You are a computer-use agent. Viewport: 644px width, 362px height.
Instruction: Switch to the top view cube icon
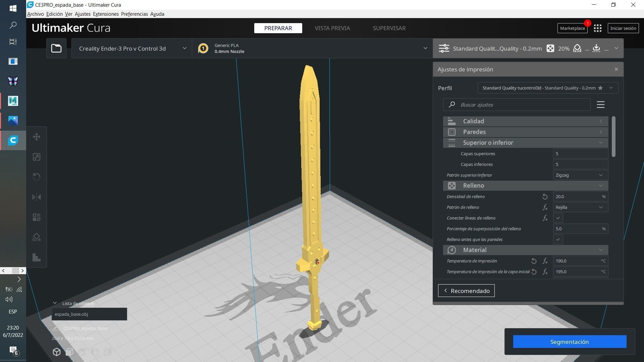[x=82, y=352]
